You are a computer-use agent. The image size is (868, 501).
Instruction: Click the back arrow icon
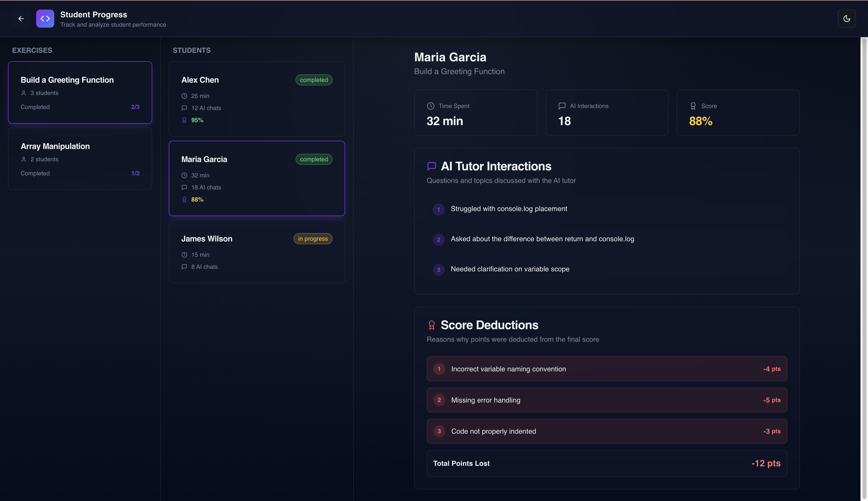coord(21,19)
